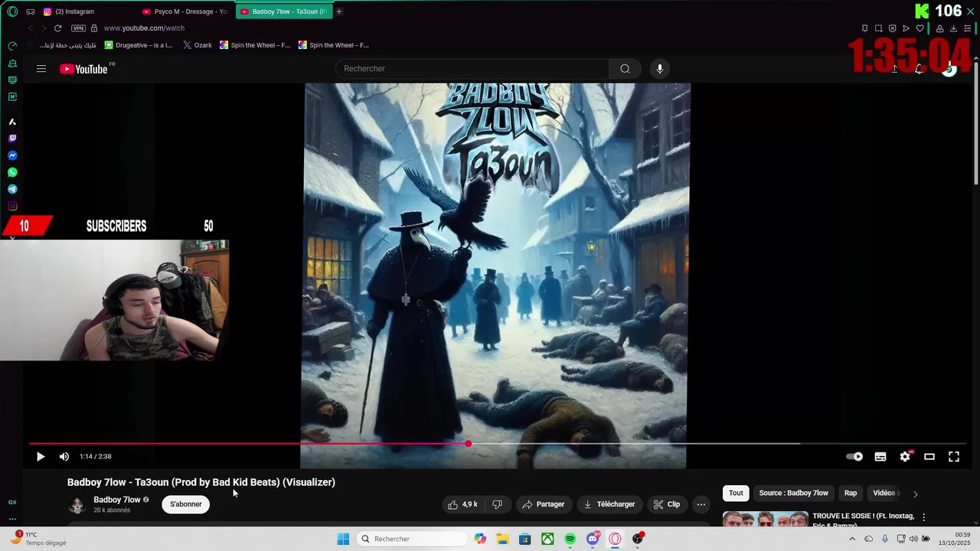Toggle subtitles on the player
Viewport: 980px width, 551px height.
coord(880,457)
